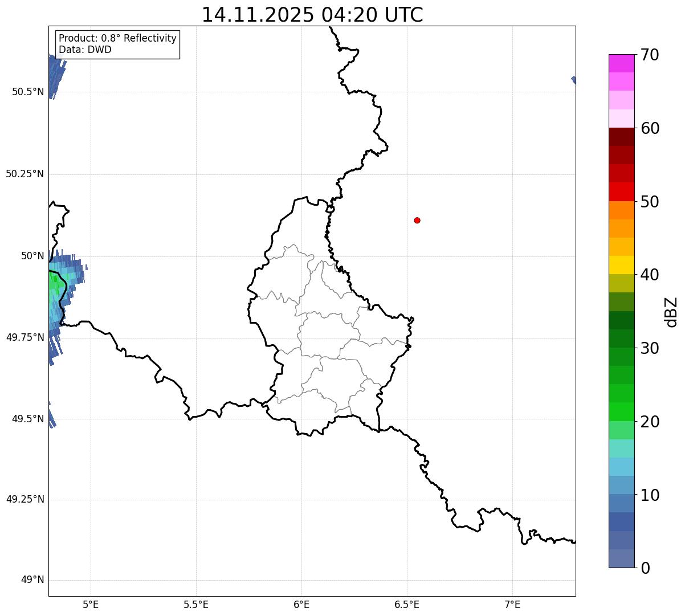The height and width of the screenshot is (616, 685).
Task: Click the bright green colorbar swatch above 20
Action: coord(621,412)
